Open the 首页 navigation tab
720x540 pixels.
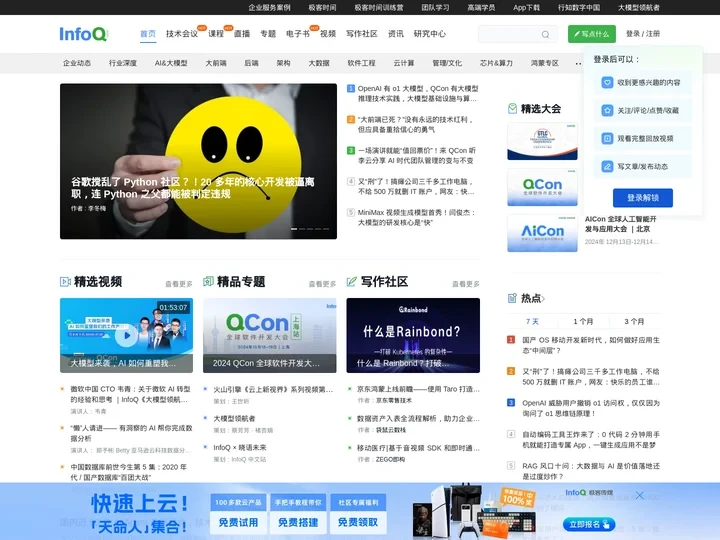point(148,34)
